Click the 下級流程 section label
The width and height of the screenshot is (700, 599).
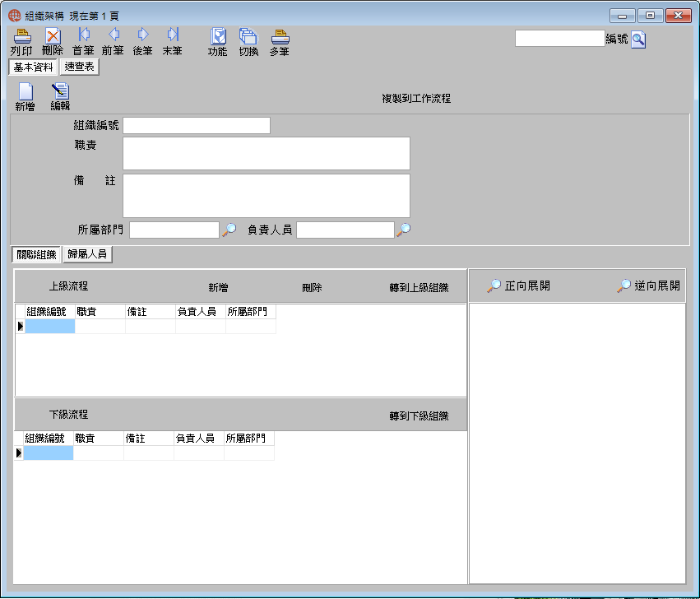pyautogui.click(x=68, y=415)
